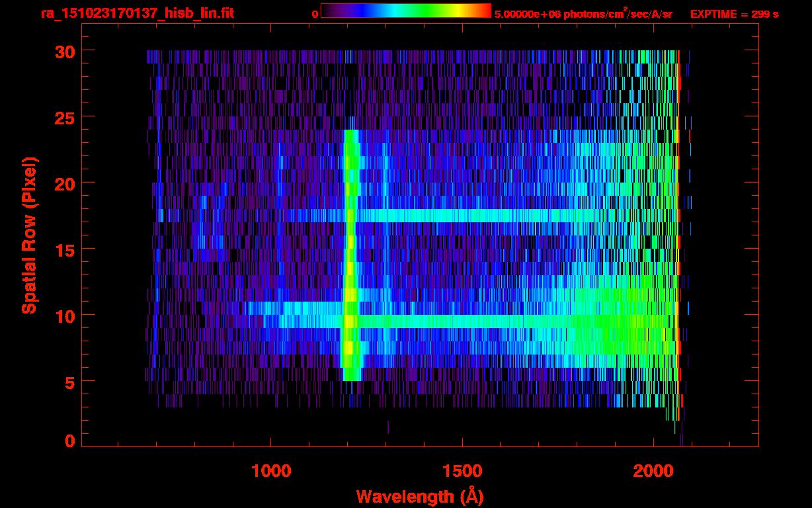Click the EXPTIME = 299 s text
The width and height of the screenshot is (812, 508).
coord(734,14)
